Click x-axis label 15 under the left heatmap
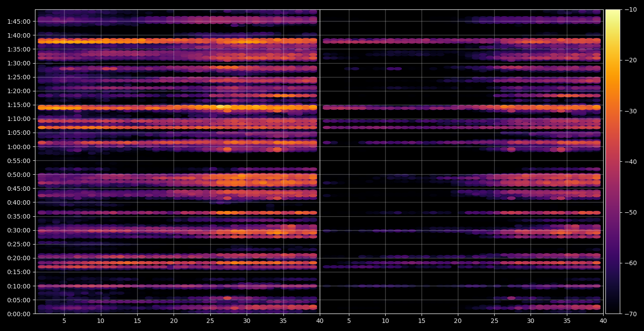The image size is (644, 331). [x=137, y=321]
